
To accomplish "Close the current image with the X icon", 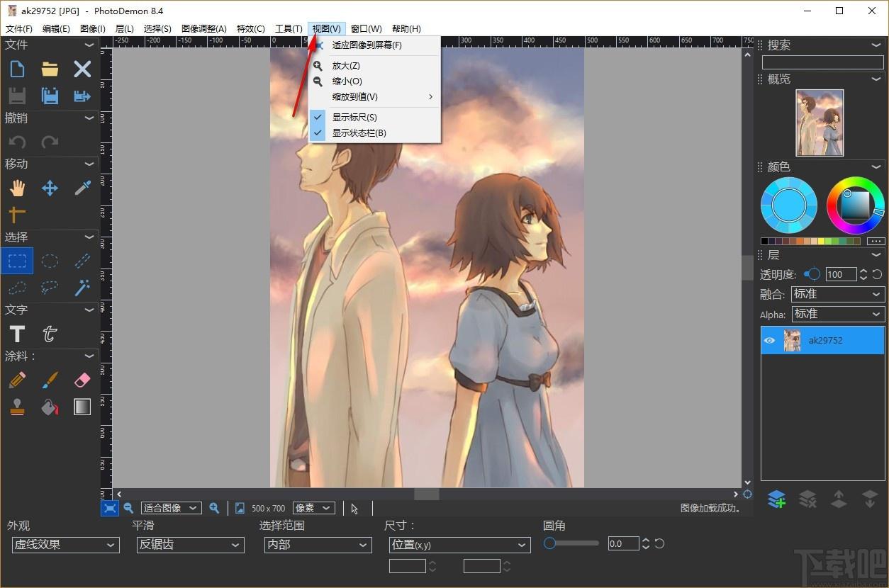I will tap(82, 69).
